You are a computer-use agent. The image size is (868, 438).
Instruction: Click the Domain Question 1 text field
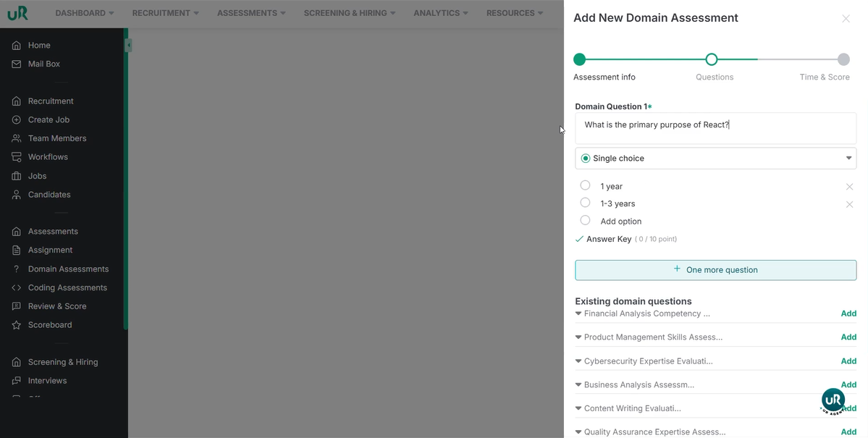pyautogui.click(x=715, y=128)
